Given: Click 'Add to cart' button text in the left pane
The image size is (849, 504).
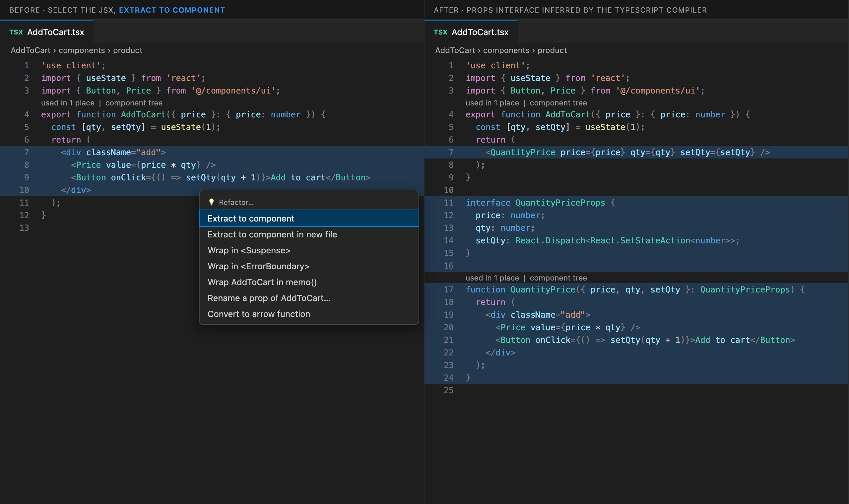Looking at the screenshot, I should pos(298,178).
